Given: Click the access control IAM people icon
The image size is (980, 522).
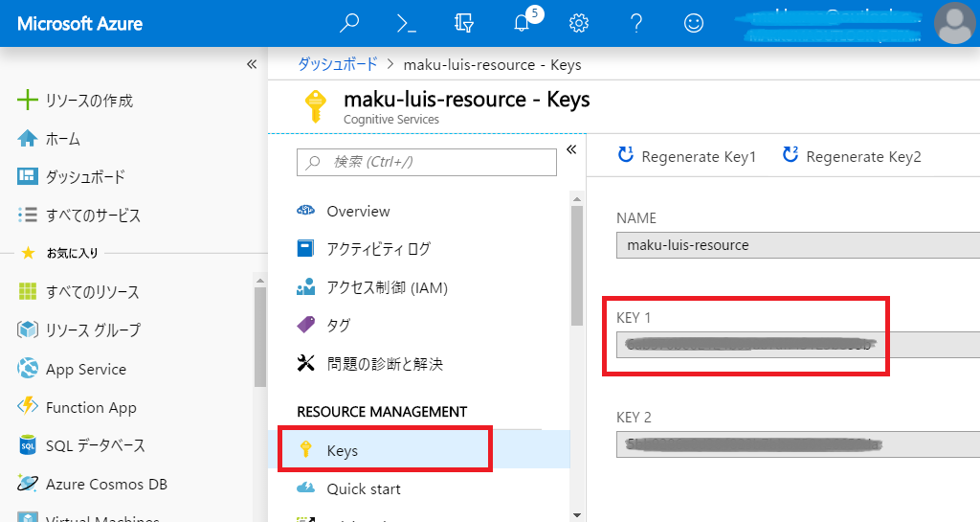Looking at the screenshot, I should pos(305,287).
